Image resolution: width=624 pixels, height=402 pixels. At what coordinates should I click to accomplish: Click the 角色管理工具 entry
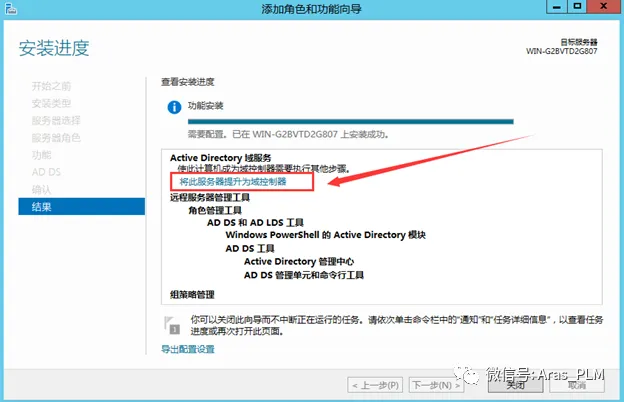(215, 210)
